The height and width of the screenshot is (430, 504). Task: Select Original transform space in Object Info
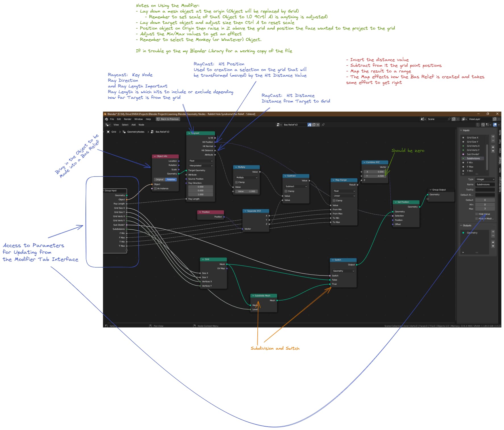tap(159, 179)
